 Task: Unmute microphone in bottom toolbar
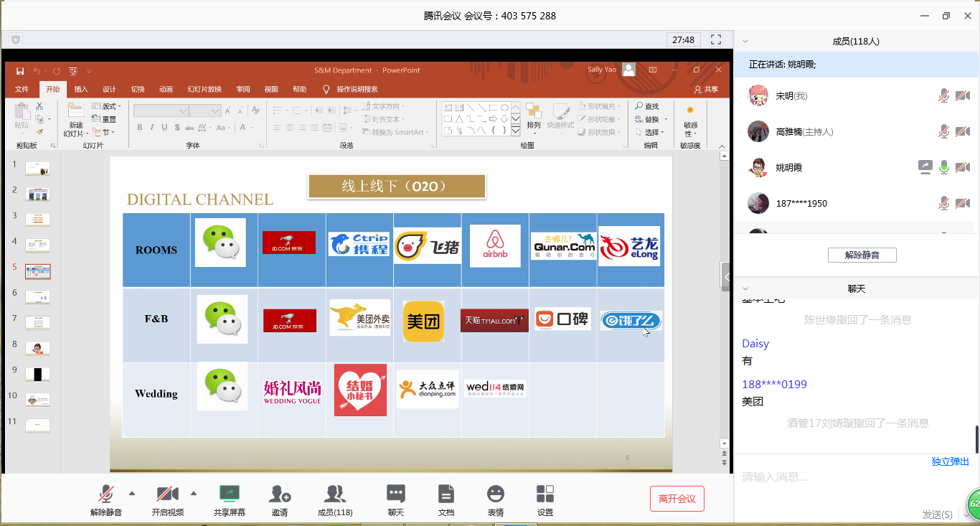pyautogui.click(x=106, y=499)
